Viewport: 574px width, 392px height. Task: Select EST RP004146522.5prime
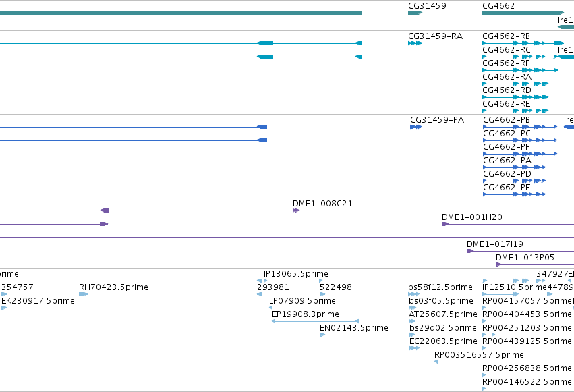pyautogui.click(x=527, y=382)
